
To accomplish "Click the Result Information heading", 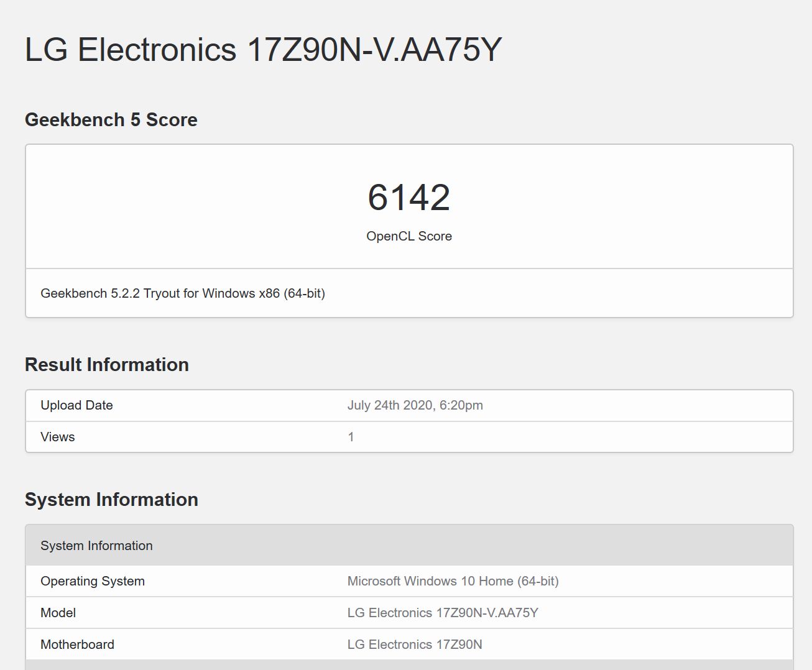I will click(106, 364).
